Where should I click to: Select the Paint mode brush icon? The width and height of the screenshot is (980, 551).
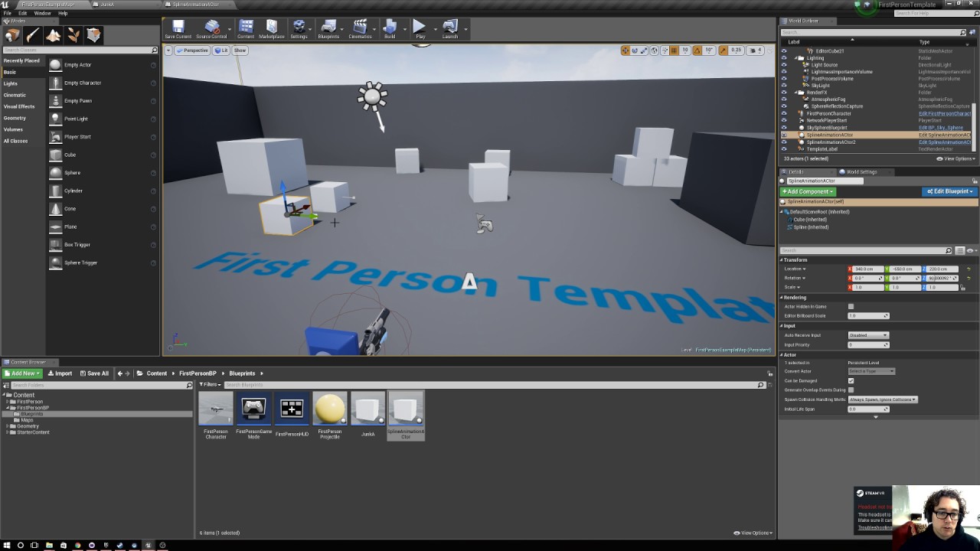pyautogui.click(x=33, y=35)
